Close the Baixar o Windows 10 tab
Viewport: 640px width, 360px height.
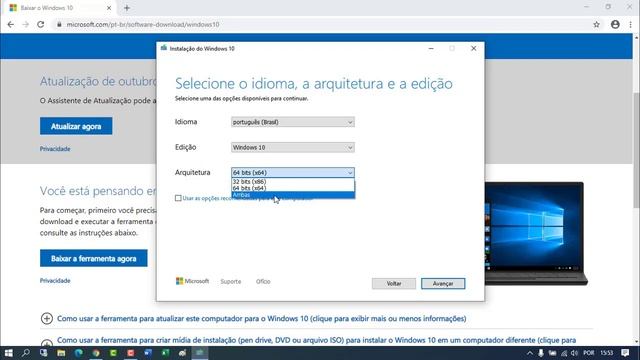[109, 8]
